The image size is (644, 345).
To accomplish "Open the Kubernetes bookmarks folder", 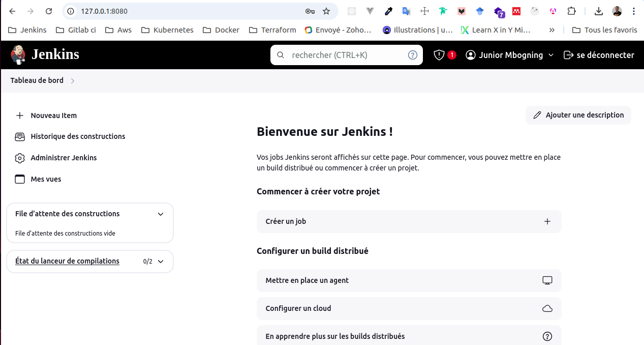I will 167,30.
